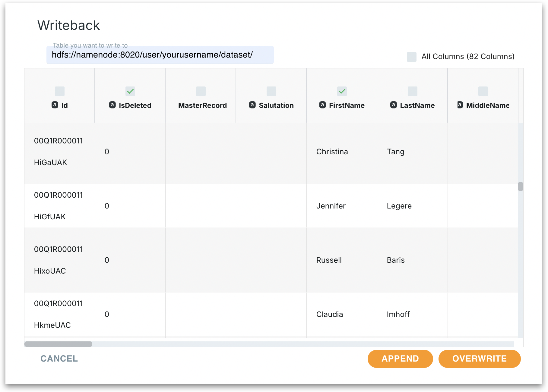Click the HDFS table path input field
This screenshot has width=548, height=392.
coord(160,55)
